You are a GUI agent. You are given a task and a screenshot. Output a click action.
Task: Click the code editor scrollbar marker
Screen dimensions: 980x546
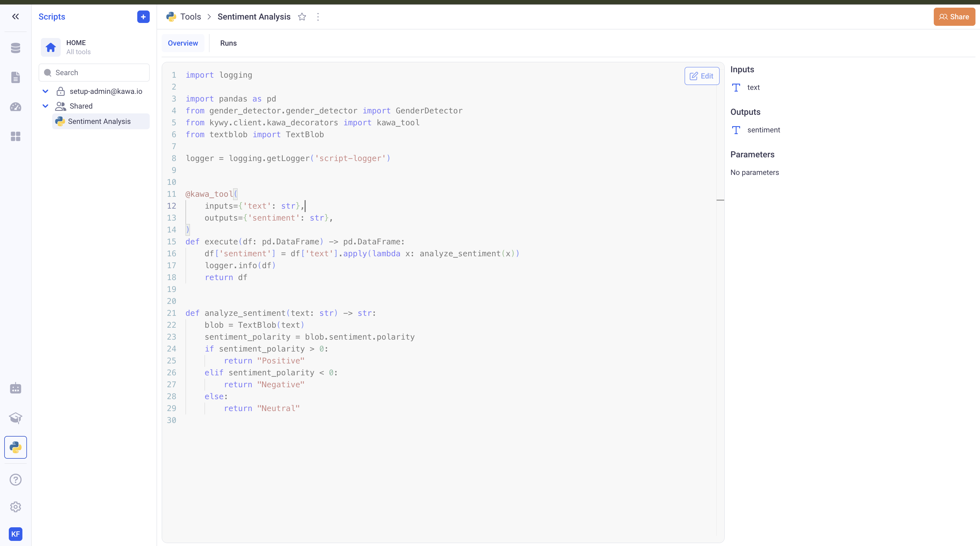click(720, 200)
